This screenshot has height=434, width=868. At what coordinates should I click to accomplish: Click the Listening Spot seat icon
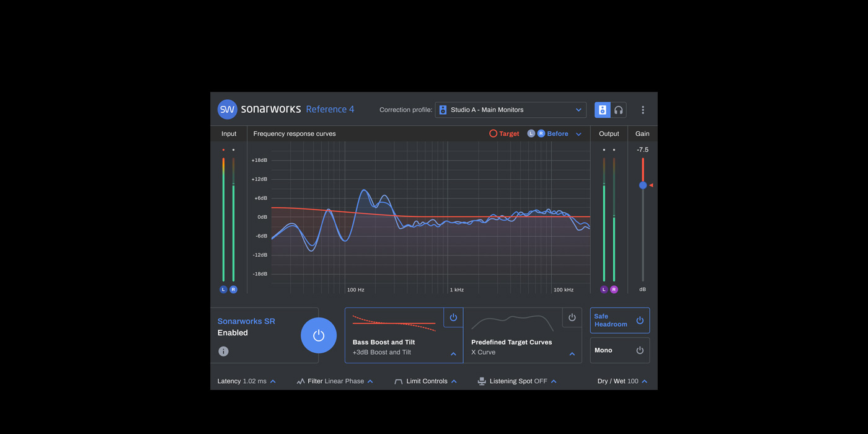pos(482,381)
